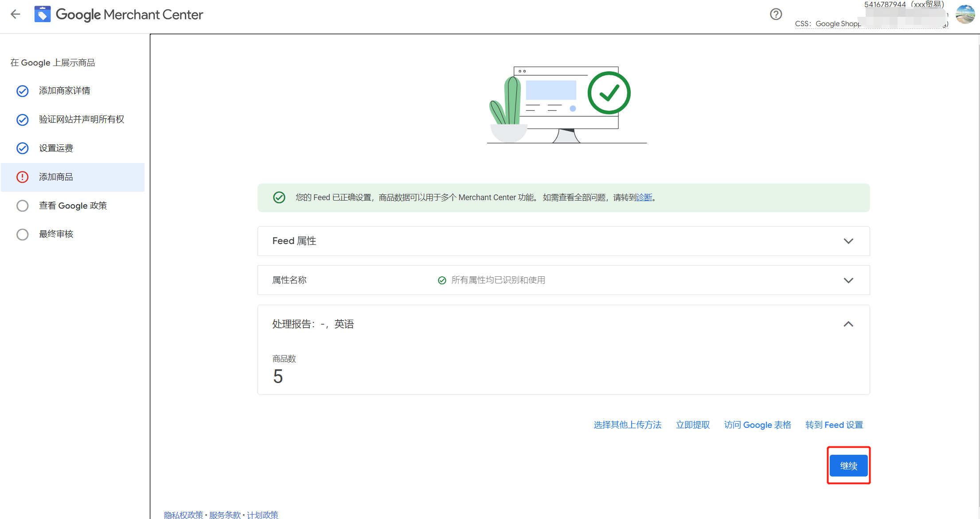Screen dimensions: 980x519
Task: Click the 商品数 value 5
Action: click(278, 377)
